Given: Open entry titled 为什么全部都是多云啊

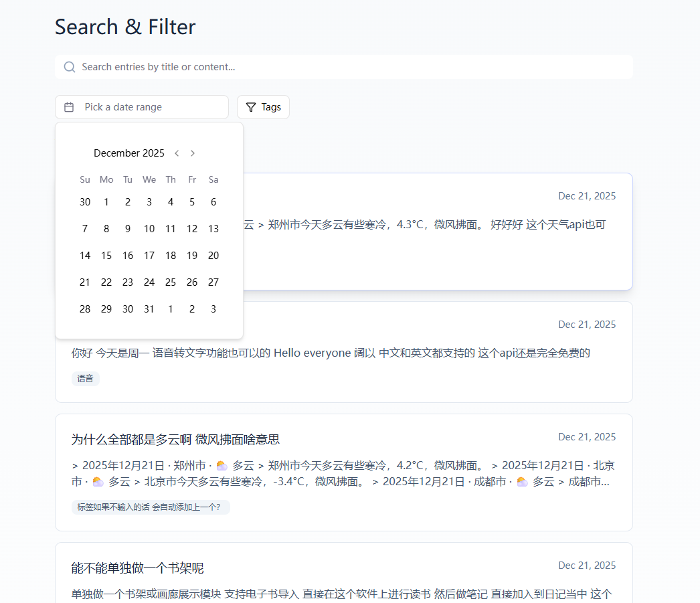Looking at the screenshot, I should pos(175,440).
